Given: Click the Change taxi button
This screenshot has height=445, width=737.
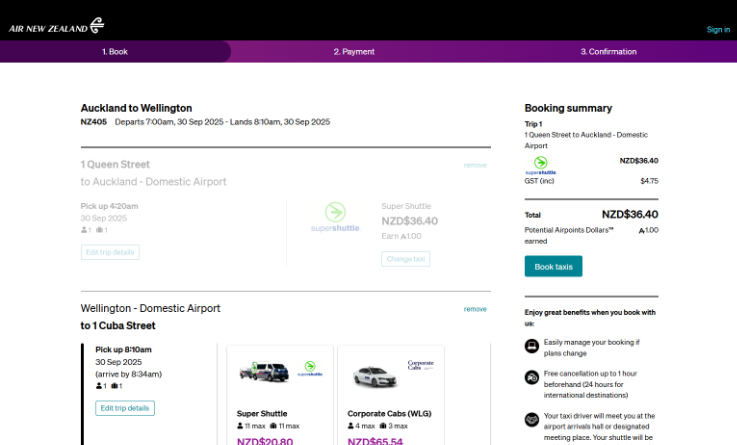Looking at the screenshot, I should point(405,259).
